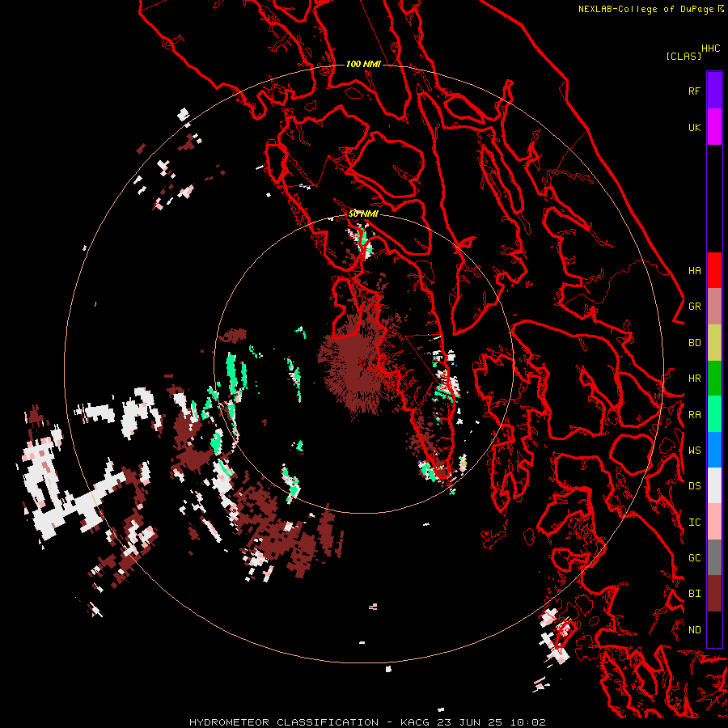
Task: Click the RA legend label
Action: (694, 415)
